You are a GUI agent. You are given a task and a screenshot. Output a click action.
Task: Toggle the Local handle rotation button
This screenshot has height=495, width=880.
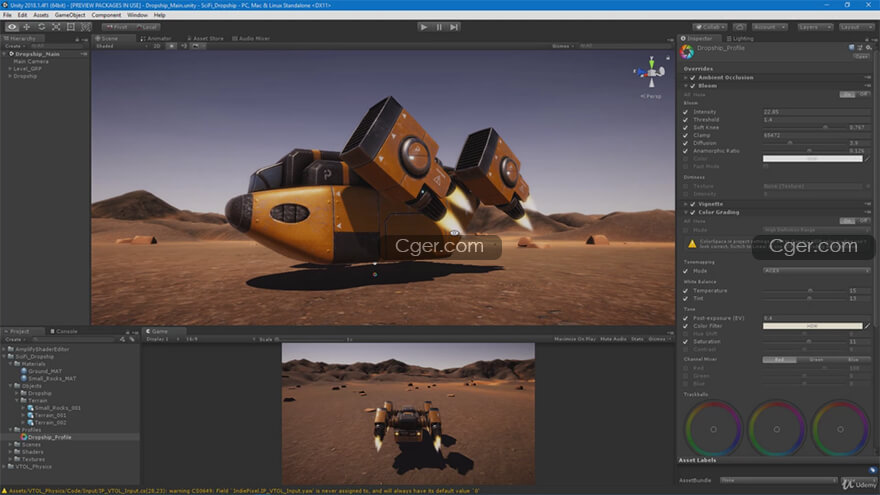coord(146,27)
